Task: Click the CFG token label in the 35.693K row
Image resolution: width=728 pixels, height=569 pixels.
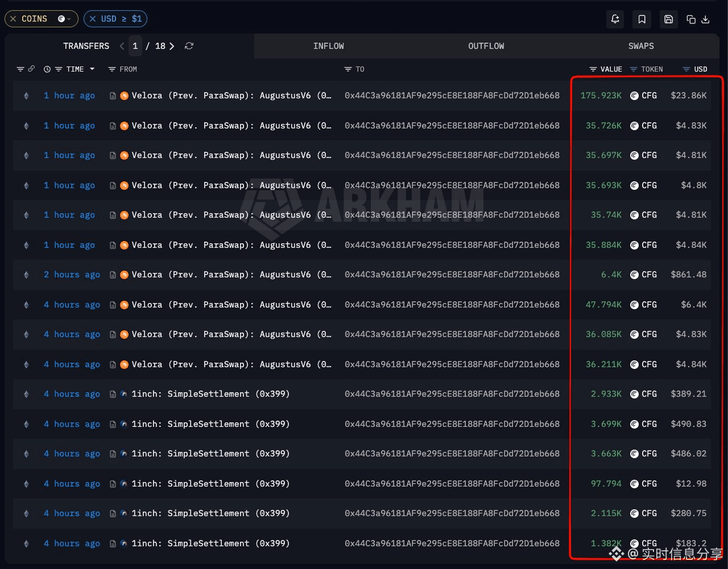Action: pyautogui.click(x=650, y=185)
